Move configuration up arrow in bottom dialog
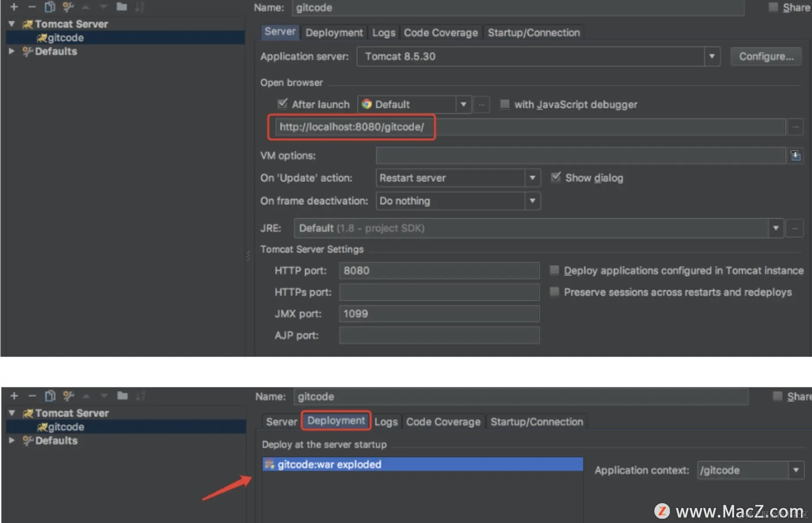Image resolution: width=812 pixels, height=523 pixels. point(86,396)
